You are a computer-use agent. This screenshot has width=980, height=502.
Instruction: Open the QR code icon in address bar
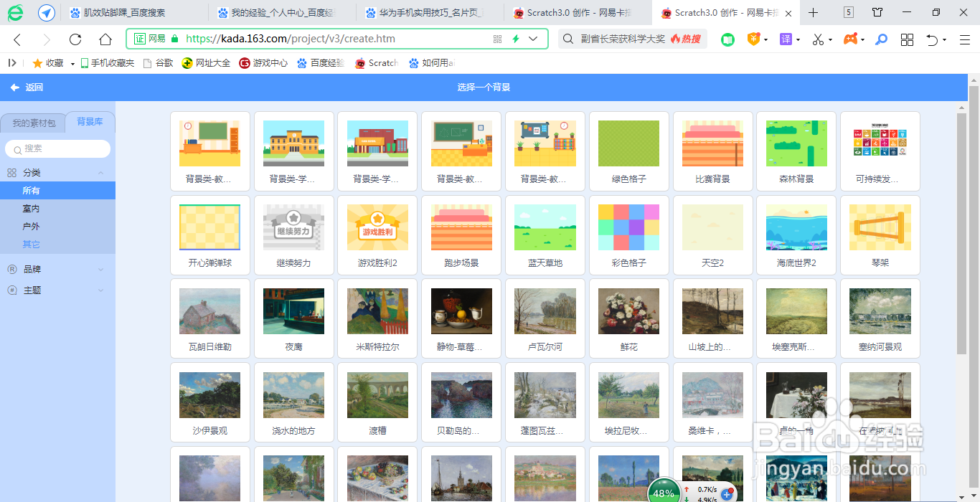498,39
